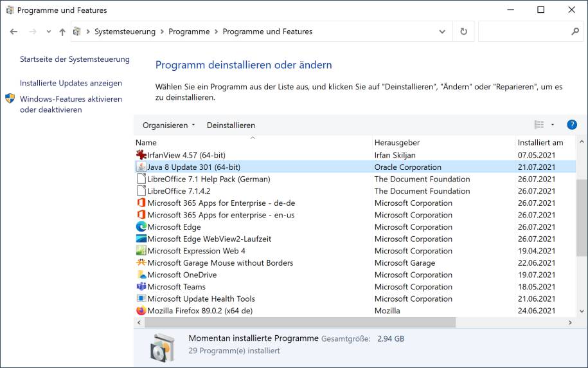Click the search field in Control Panel
The height and width of the screenshot is (368, 588).
coord(524,32)
